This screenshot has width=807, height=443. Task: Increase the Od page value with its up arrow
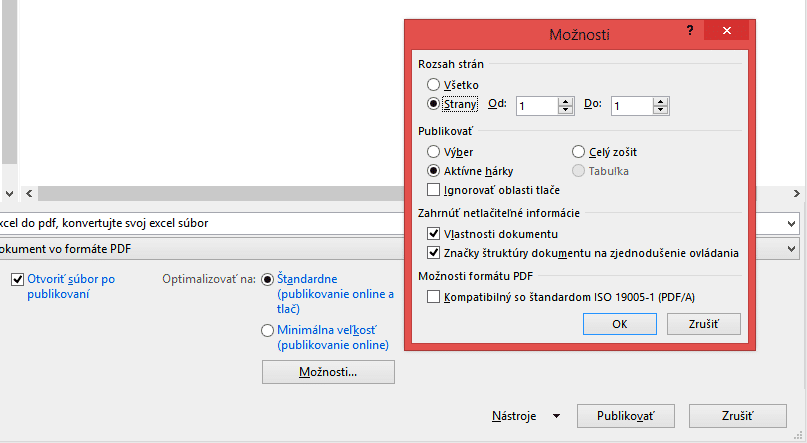(x=565, y=101)
